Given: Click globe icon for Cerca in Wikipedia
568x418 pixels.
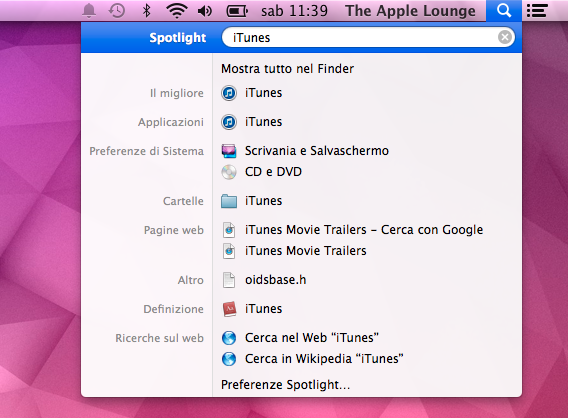Looking at the screenshot, I should tap(229, 359).
